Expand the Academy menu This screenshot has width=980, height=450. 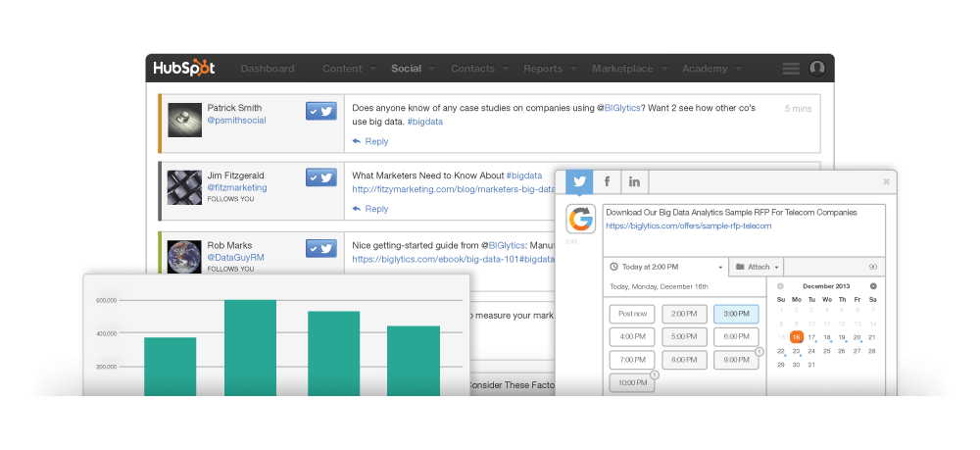711,69
